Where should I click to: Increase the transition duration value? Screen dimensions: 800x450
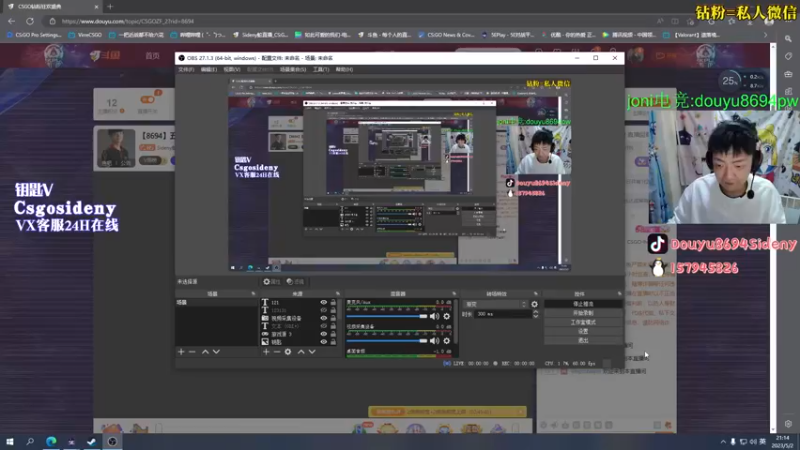pos(536,312)
